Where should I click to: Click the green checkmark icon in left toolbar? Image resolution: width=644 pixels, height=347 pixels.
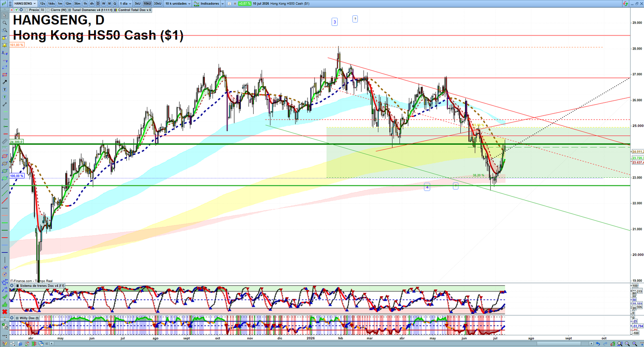coord(4,297)
